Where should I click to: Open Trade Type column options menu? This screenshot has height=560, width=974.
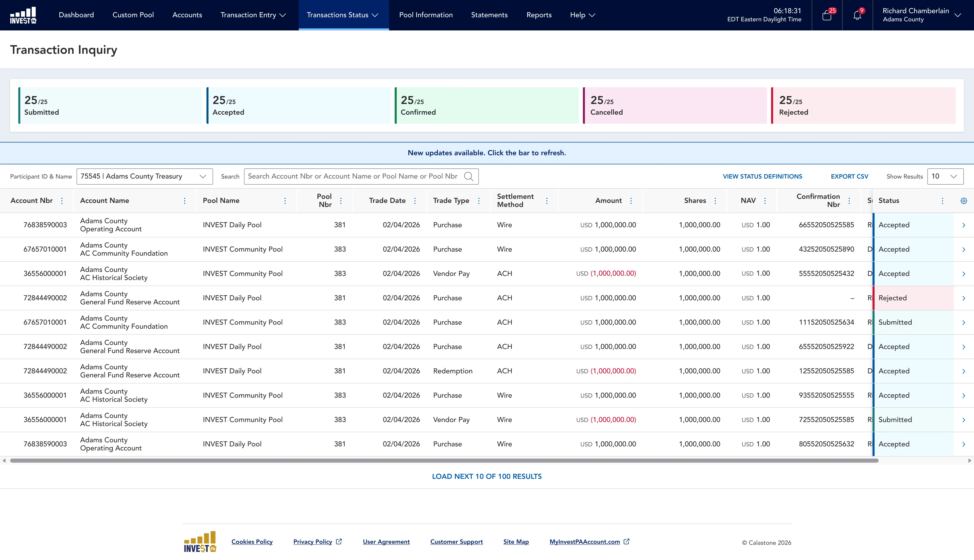(x=479, y=201)
